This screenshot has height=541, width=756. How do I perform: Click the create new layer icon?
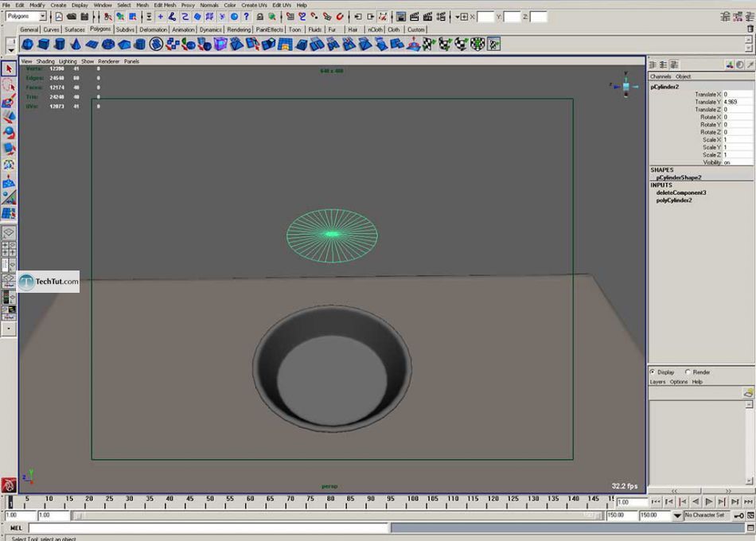point(748,393)
